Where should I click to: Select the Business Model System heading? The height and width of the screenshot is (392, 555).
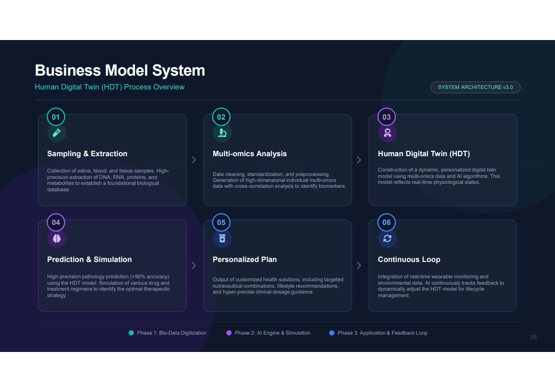[120, 70]
